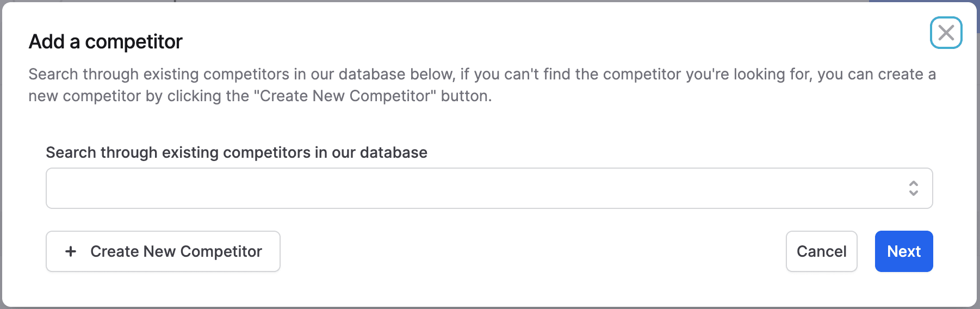Select the "Search through existing competitors" label

point(237,152)
